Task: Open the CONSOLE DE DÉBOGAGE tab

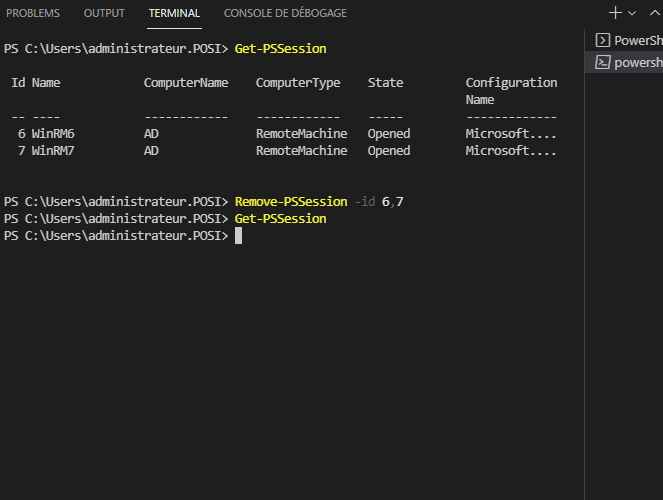Action: tap(285, 13)
